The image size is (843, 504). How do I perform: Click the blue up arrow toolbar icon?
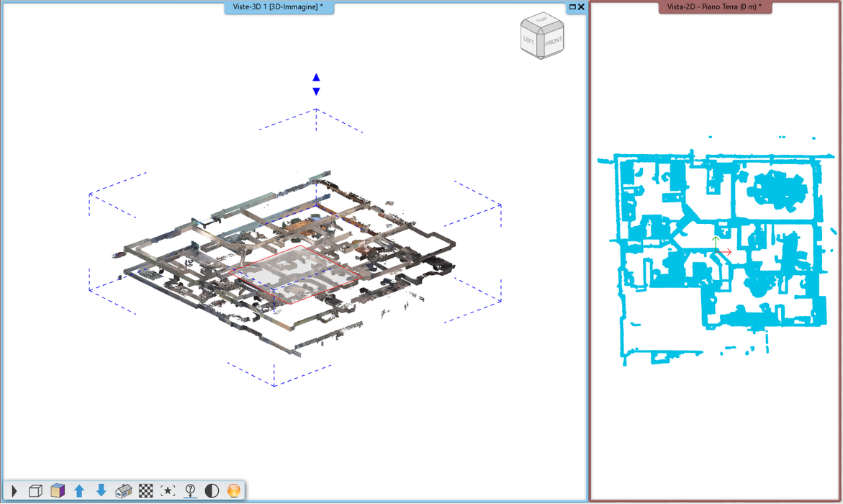coord(80,490)
